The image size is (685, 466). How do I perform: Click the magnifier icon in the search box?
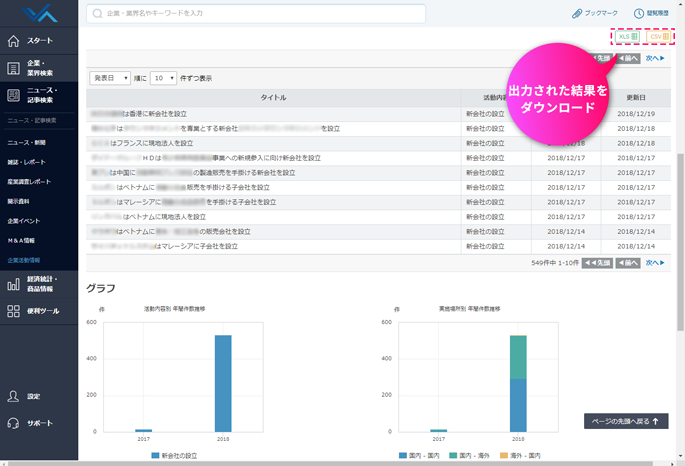coord(98,14)
